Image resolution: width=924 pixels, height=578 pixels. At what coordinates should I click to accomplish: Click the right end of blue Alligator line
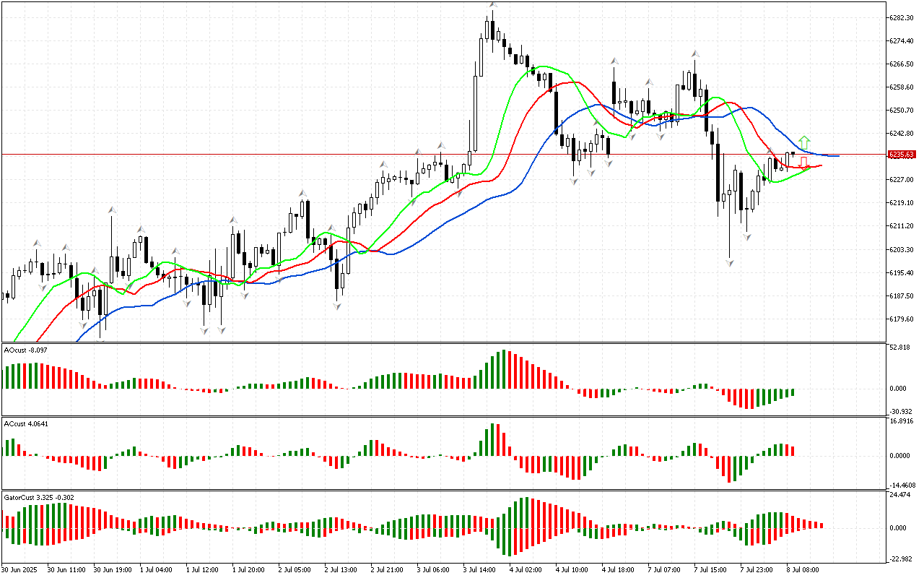pos(837,156)
